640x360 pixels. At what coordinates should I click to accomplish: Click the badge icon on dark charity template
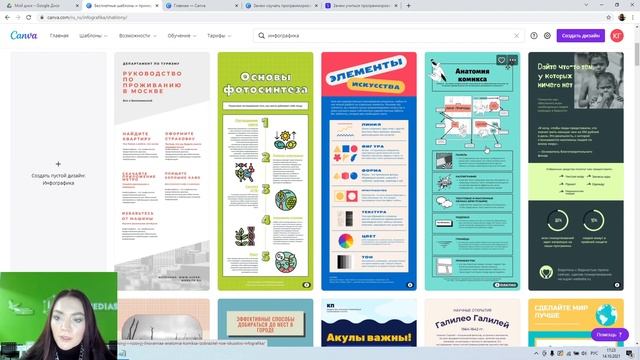617,285
